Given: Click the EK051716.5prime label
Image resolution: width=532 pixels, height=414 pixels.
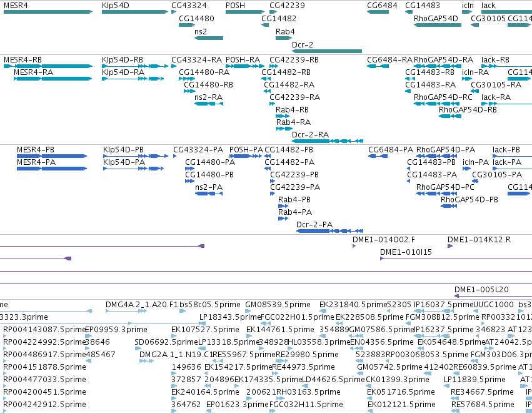Looking at the screenshot, I should (x=401, y=392).
